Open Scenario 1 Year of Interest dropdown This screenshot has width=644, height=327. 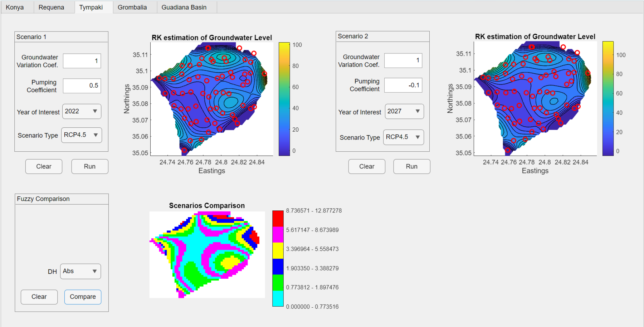point(82,111)
